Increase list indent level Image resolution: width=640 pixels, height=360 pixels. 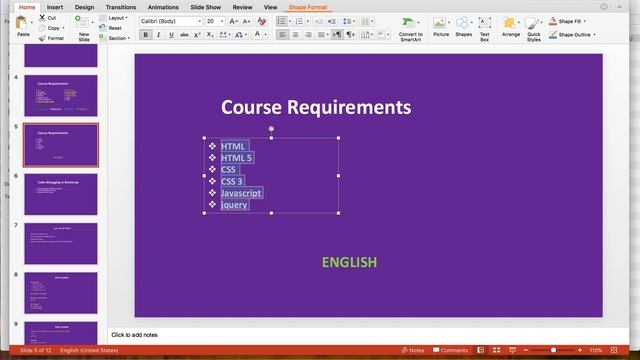(x=332, y=21)
